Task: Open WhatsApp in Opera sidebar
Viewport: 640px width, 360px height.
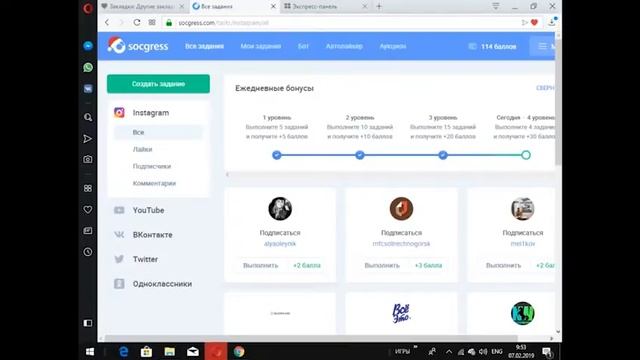Action: [88, 67]
